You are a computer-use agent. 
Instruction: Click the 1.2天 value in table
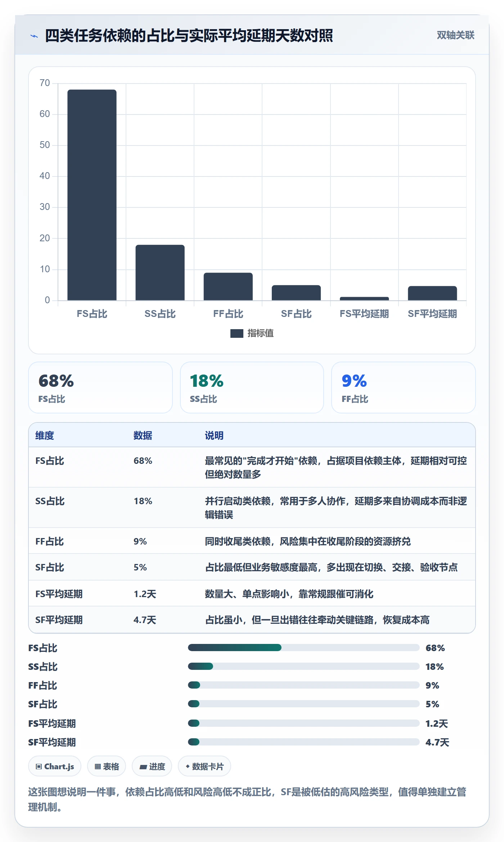(145, 594)
